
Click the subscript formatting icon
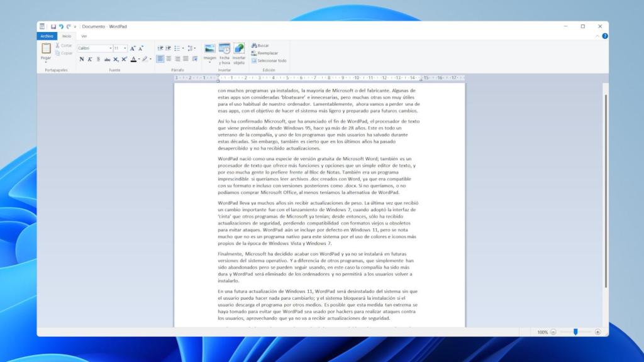116,59
